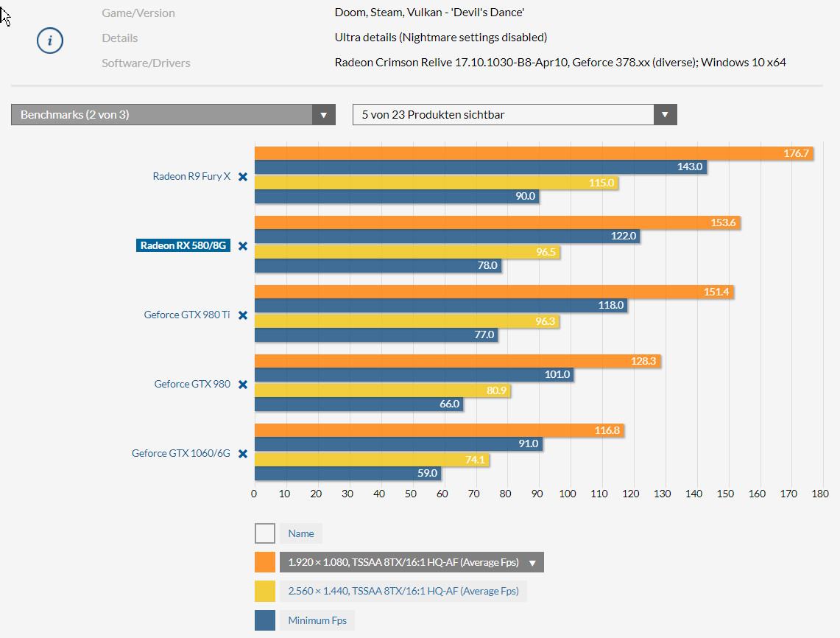Click the blue Minimum Fps swatch

(x=264, y=620)
